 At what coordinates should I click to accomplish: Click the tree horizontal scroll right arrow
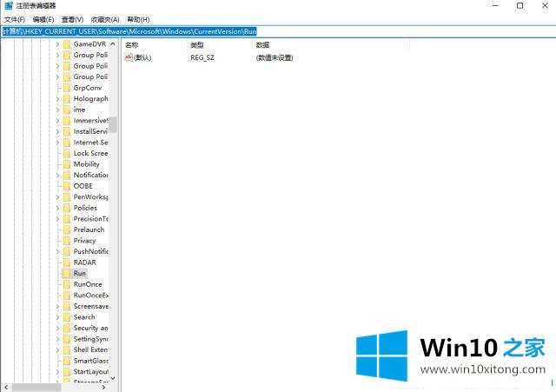[x=104, y=388]
